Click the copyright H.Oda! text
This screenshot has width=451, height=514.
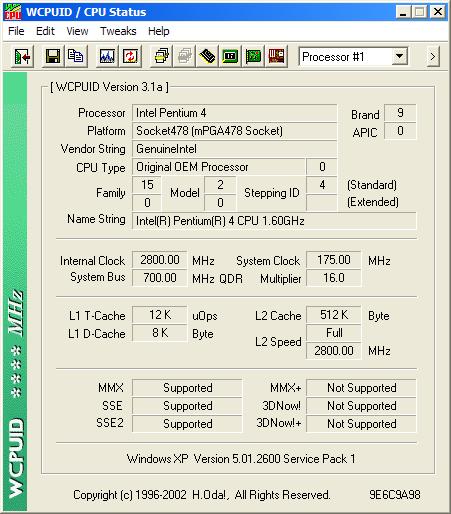[x=202, y=495]
